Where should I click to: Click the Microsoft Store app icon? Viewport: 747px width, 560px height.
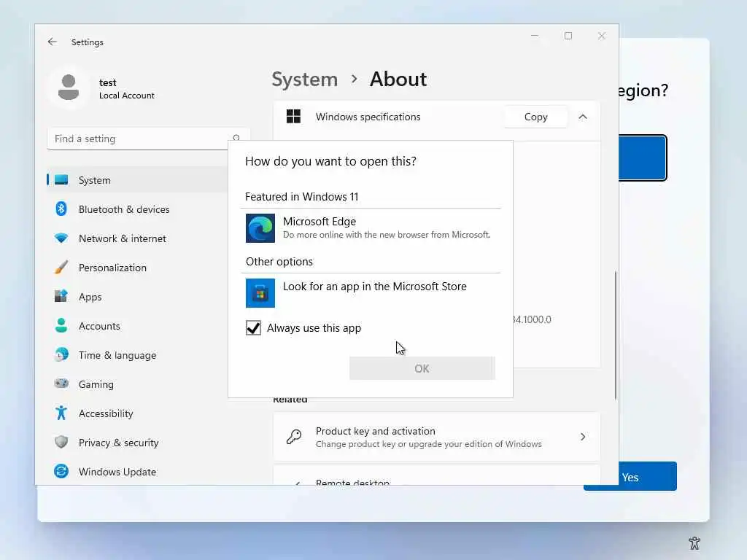point(260,293)
